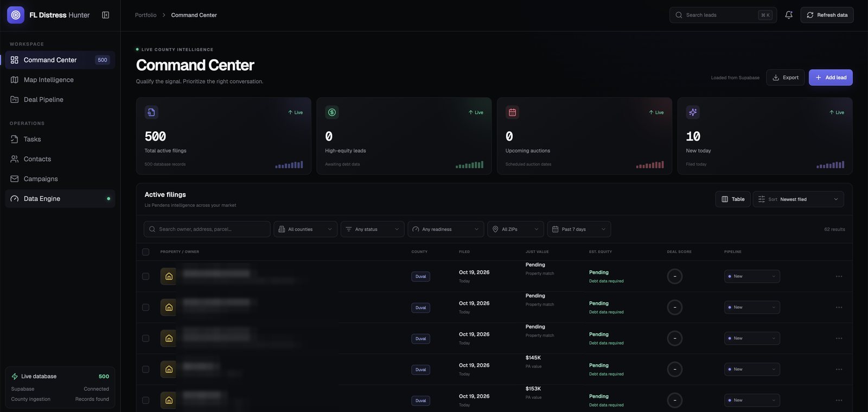Viewport: 868px width, 412px height.
Task: Select the checkbox in the $145K filing row
Action: 145,369
